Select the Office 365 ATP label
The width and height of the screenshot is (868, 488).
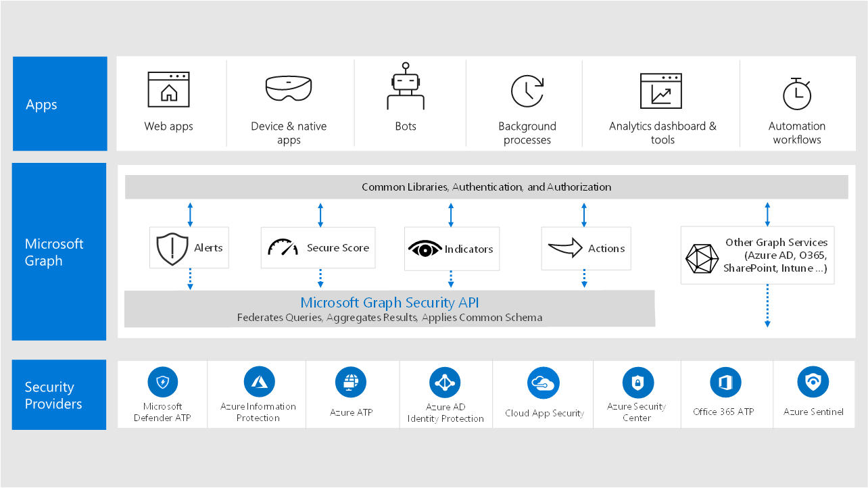click(x=723, y=412)
